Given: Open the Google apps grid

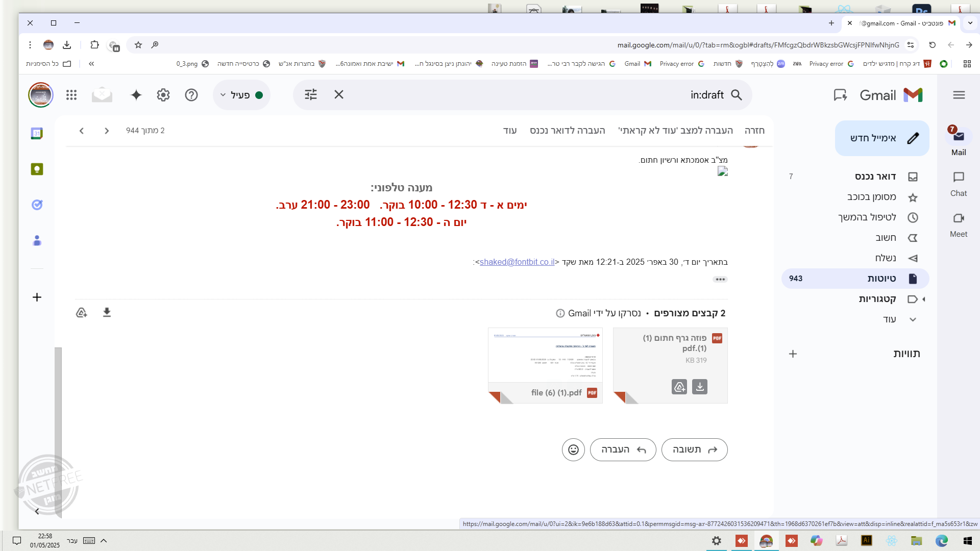Looking at the screenshot, I should point(71,95).
